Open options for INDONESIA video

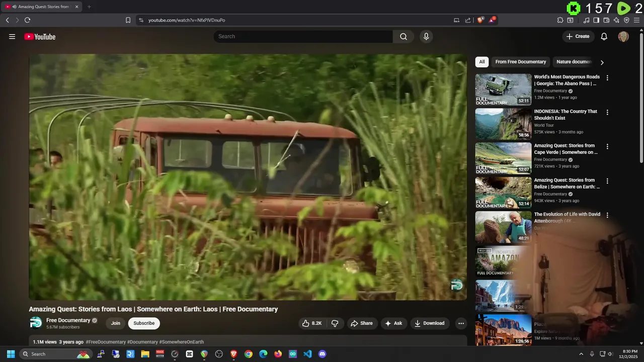click(x=607, y=113)
